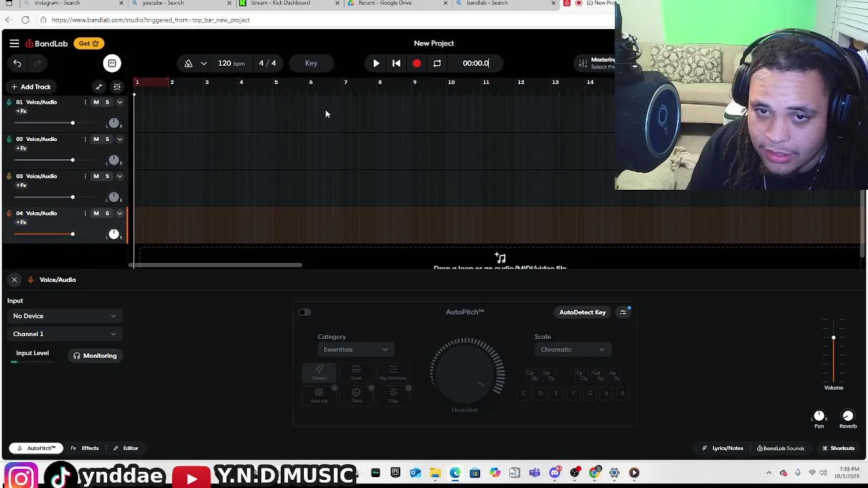Switch to the AutoPitch tab
The image size is (868, 488).
pyautogui.click(x=36, y=449)
